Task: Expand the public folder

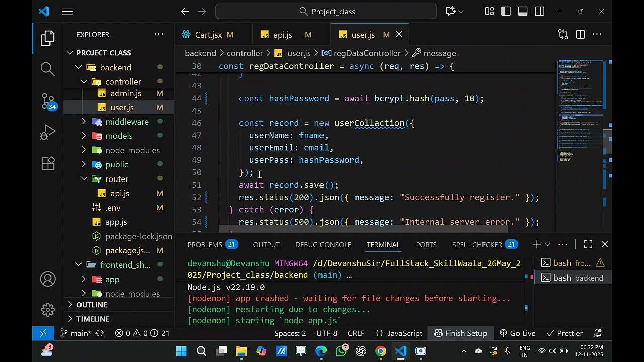Action: (x=119, y=164)
